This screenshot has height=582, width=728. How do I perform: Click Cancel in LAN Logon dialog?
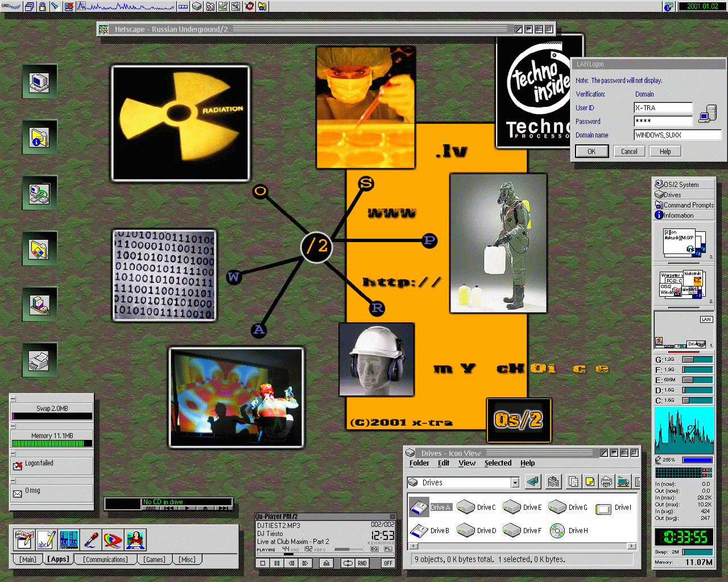(629, 151)
